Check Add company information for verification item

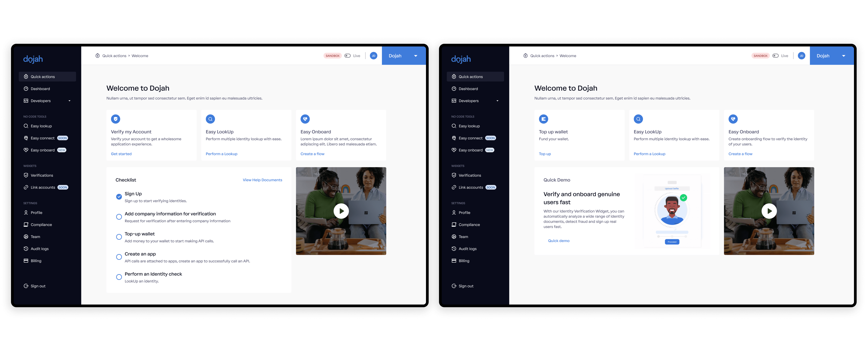point(119,217)
